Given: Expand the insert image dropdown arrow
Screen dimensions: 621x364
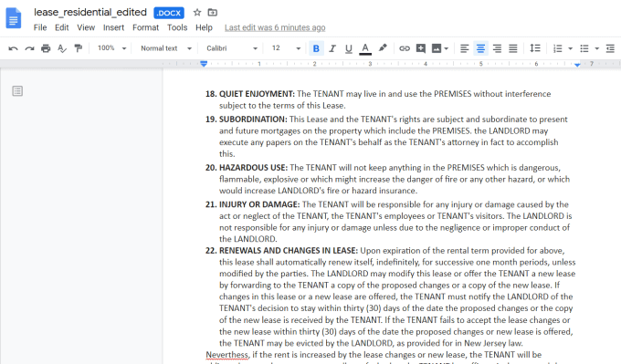Looking at the screenshot, I should coord(447,48).
